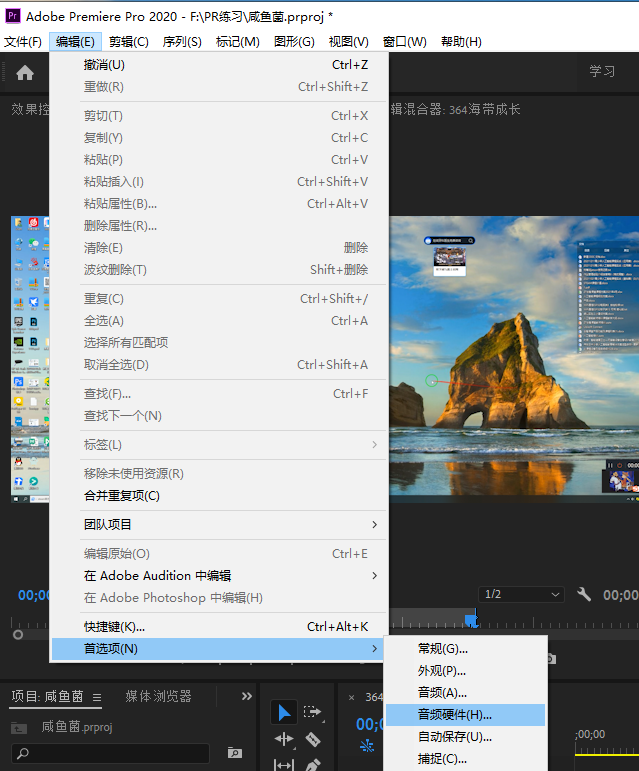
Task: Toggle the timeline snap/nest icon
Action: pyautogui.click(x=367, y=746)
